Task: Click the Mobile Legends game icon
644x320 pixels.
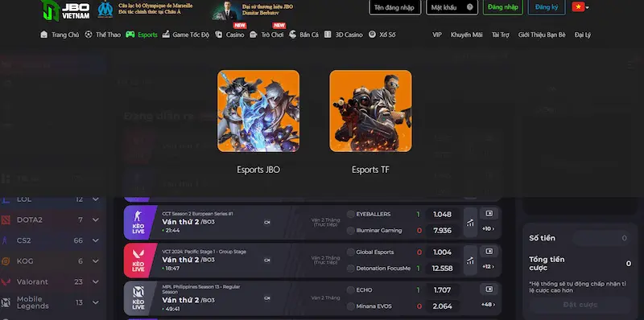Action: pyautogui.click(x=6, y=303)
